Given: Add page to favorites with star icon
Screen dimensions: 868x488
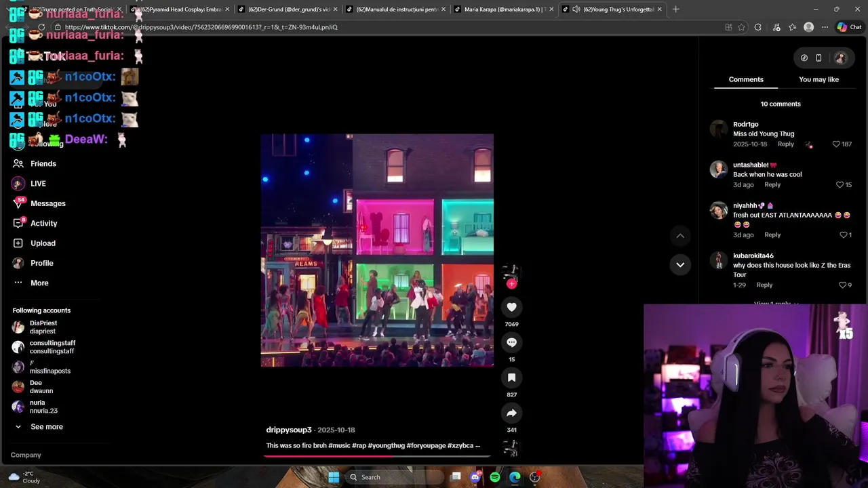Looking at the screenshot, I should tap(741, 27).
